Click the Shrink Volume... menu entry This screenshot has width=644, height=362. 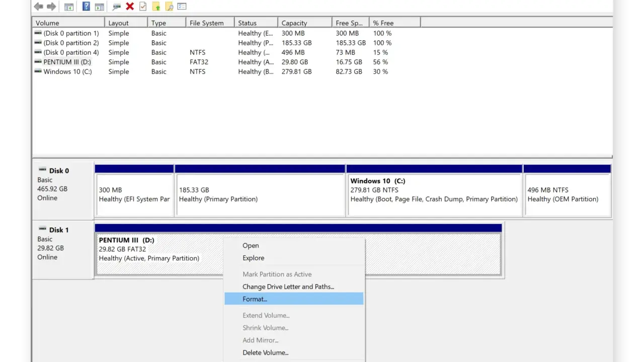294,328
